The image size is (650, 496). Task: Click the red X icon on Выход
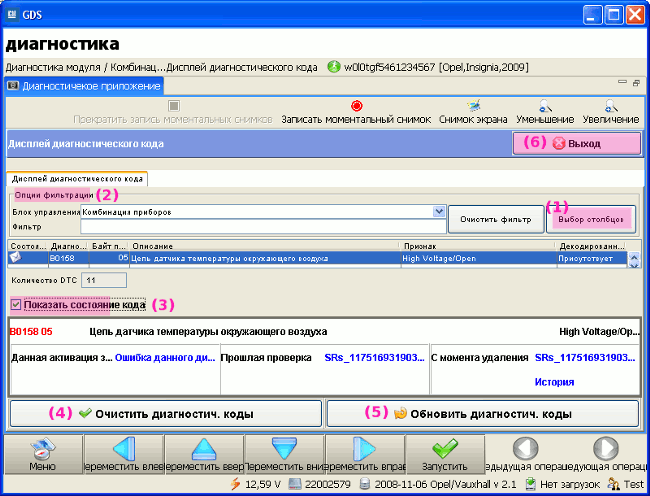coord(559,143)
